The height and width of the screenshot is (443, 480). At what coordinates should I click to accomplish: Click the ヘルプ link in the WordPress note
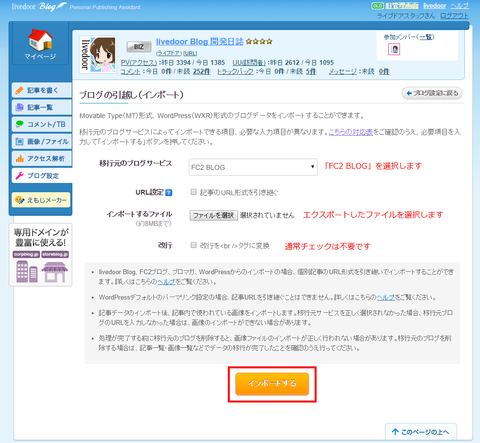point(385,297)
